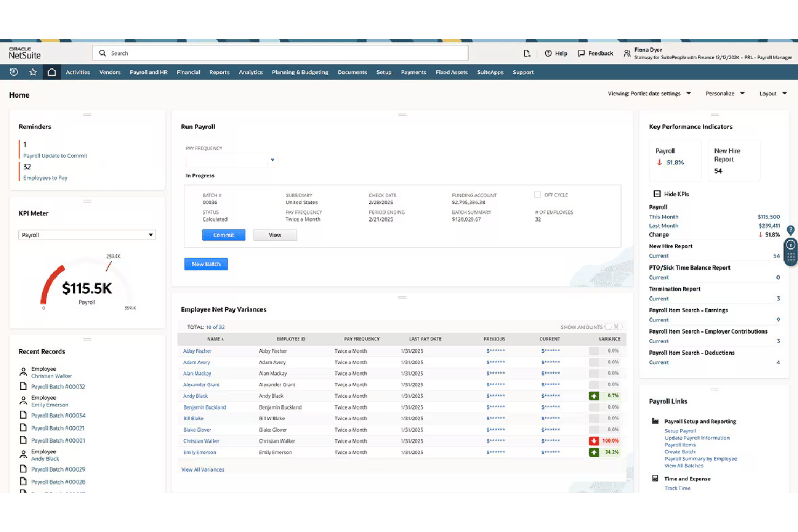This screenshot has height=532, width=798.
Task: Open the Fixed Assets menu
Action: click(451, 72)
